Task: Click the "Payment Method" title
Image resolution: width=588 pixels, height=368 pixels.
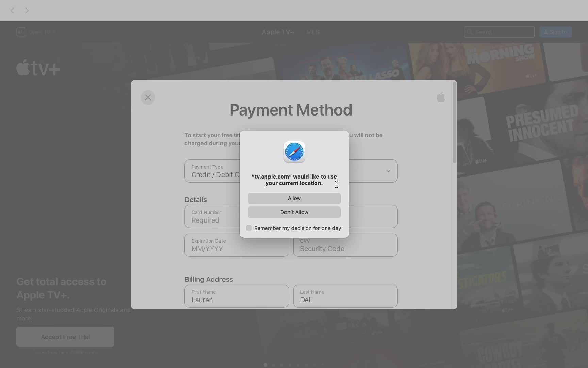Action: coord(291,110)
